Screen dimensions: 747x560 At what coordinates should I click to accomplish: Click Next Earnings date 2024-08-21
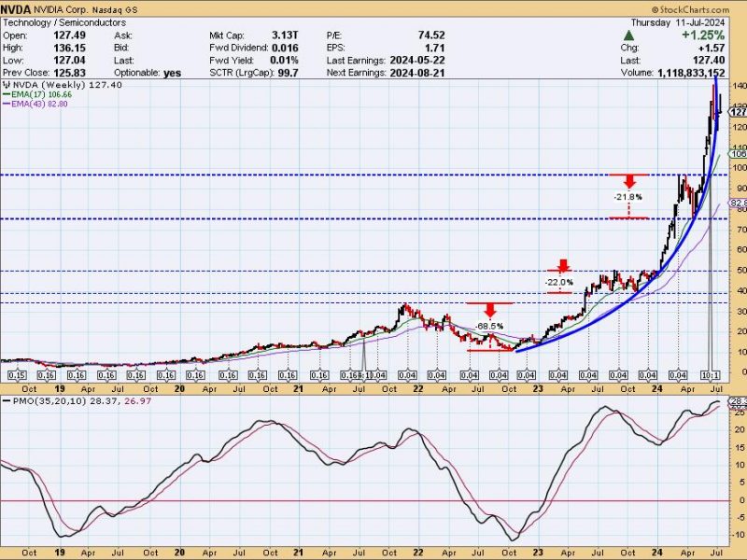(x=418, y=73)
